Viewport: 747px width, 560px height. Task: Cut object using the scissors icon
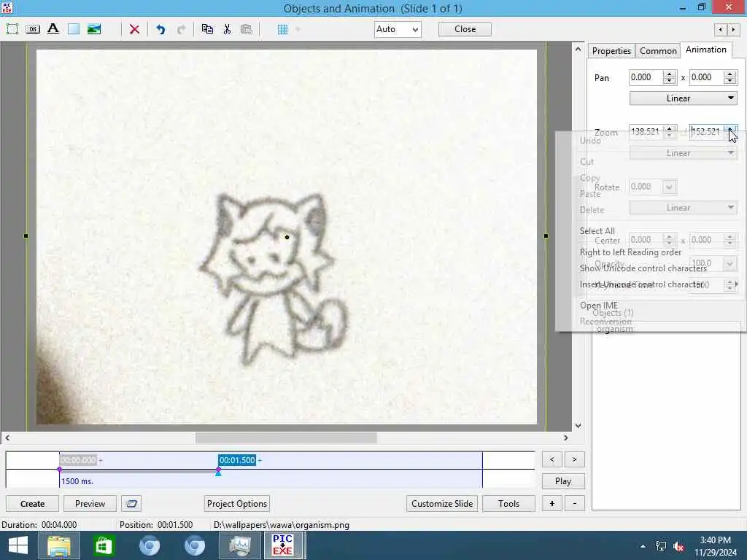tap(227, 29)
